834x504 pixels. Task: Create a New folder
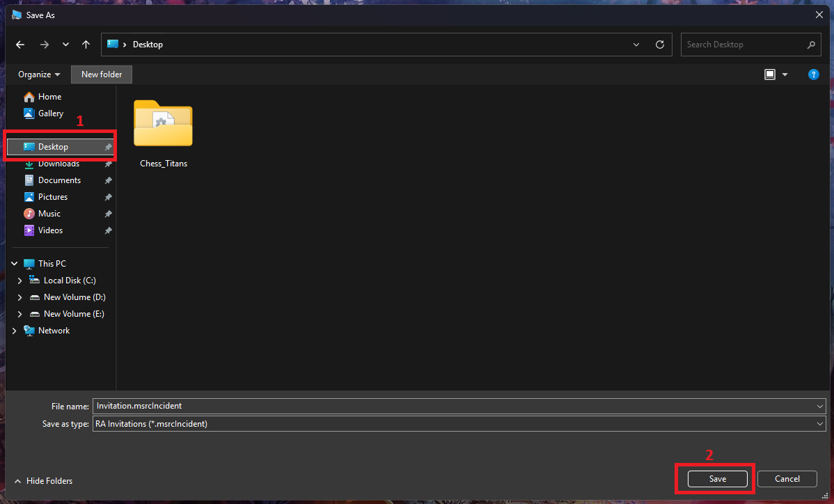[102, 74]
